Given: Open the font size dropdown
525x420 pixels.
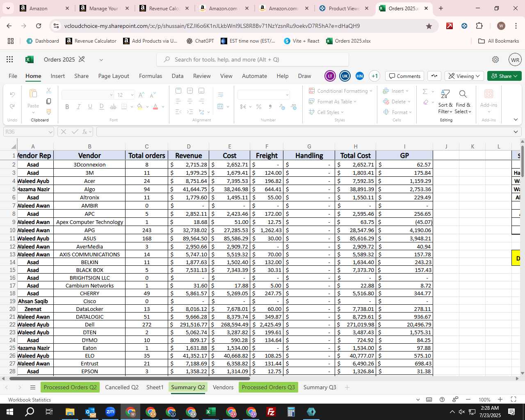Looking at the screenshot, I should (x=132, y=95).
